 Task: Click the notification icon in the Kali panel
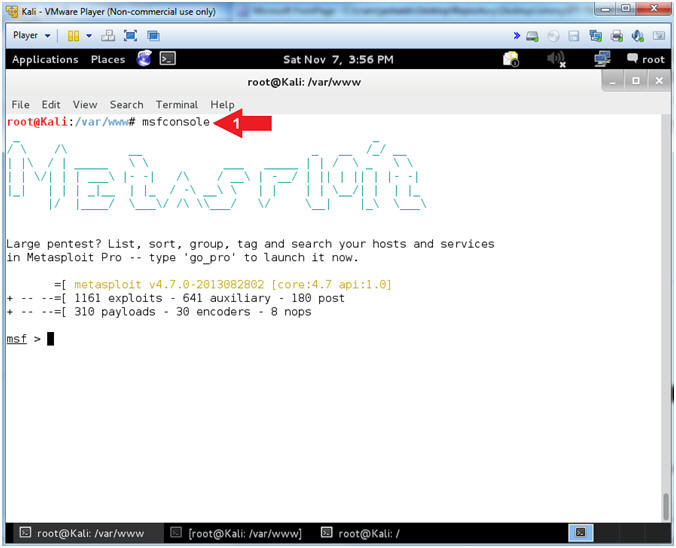(511, 59)
